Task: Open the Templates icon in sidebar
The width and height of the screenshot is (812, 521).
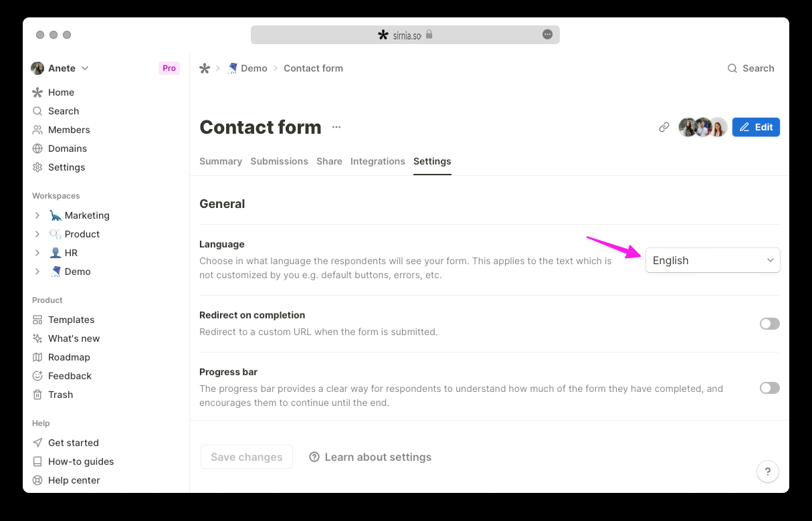Action: [37, 320]
